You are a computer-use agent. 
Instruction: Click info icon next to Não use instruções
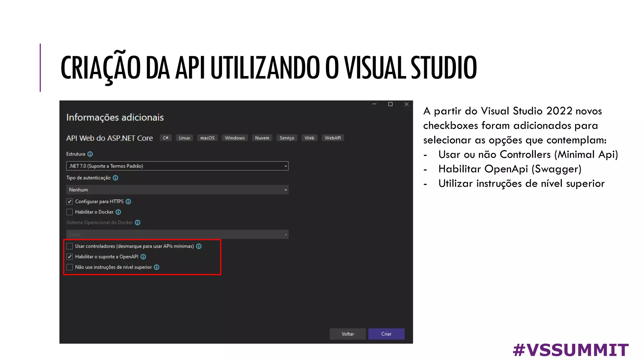coord(156,267)
